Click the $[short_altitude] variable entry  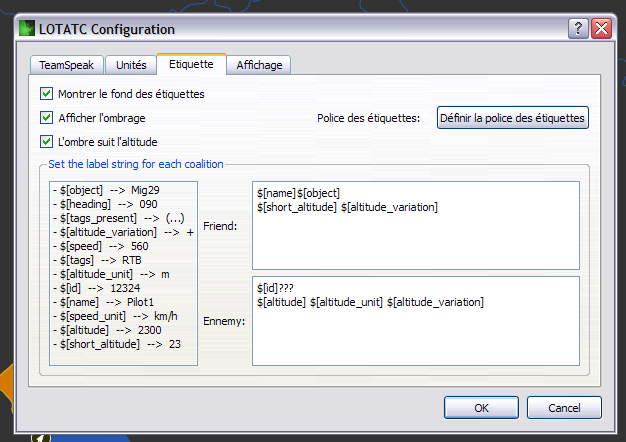pyautogui.click(x=112, y=344)
